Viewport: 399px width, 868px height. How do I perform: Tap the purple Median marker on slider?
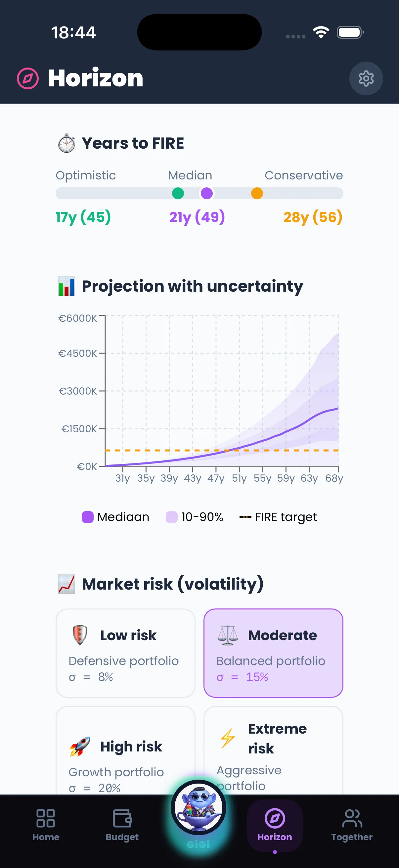pyautogui.click(x=207, y=193)
